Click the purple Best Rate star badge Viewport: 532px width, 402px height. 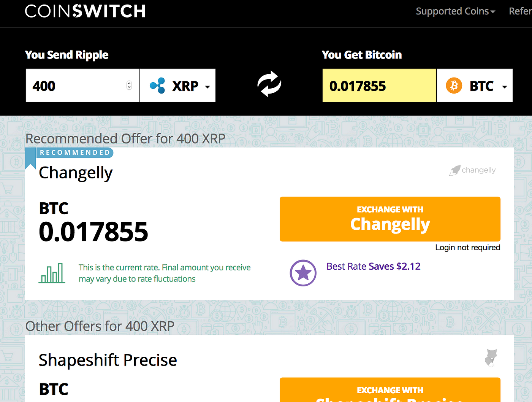tap(303, 273)
